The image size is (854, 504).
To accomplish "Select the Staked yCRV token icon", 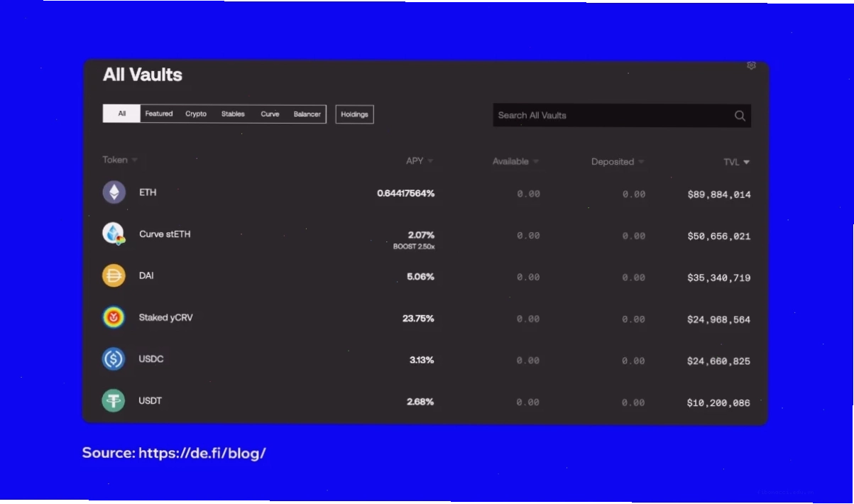I will tap(114, 317).
